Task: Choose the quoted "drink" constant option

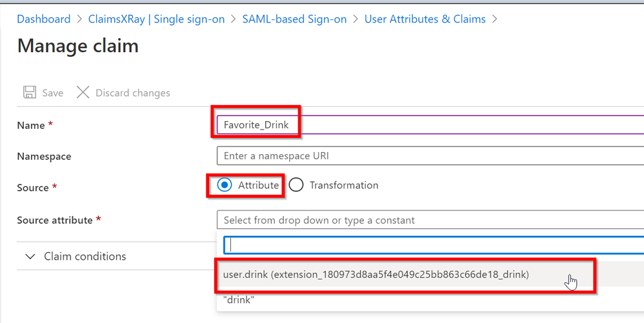Action: [x=239, y=300]
